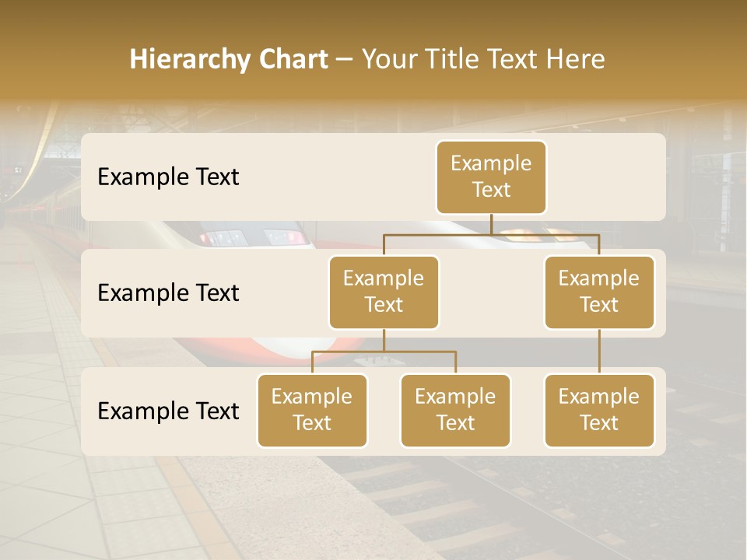Click the second row's Example Text label
The image size is (747, 560).
(x=168, y=293)
